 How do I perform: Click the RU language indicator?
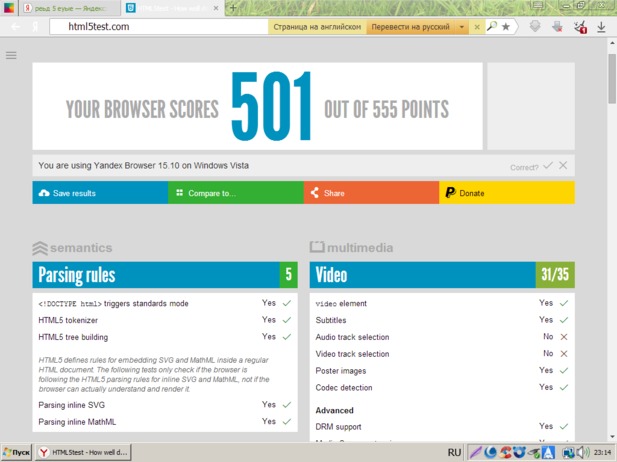coord(454,453)
